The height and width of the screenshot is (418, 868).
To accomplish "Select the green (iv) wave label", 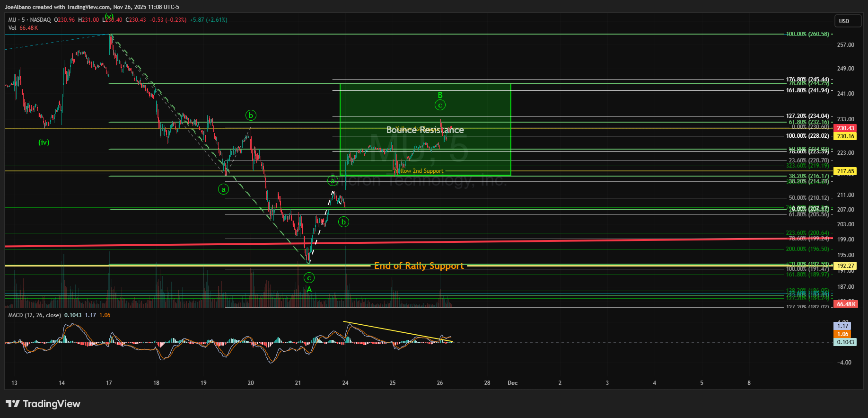I will [44, 142].
